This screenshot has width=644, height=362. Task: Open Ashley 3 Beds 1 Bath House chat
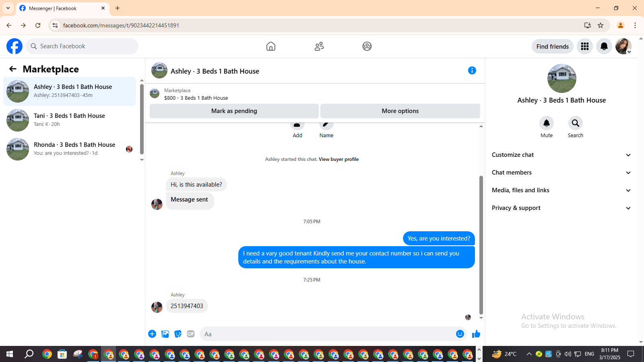(70, 91)
